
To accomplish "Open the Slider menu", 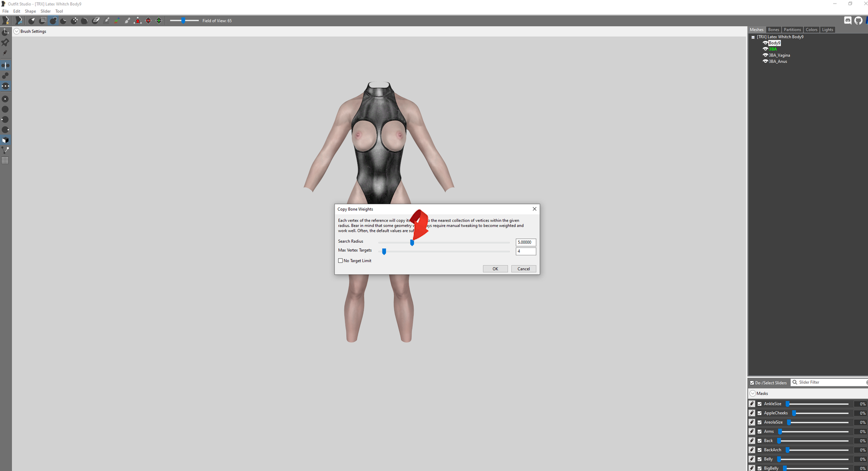I will pos(46,11).
